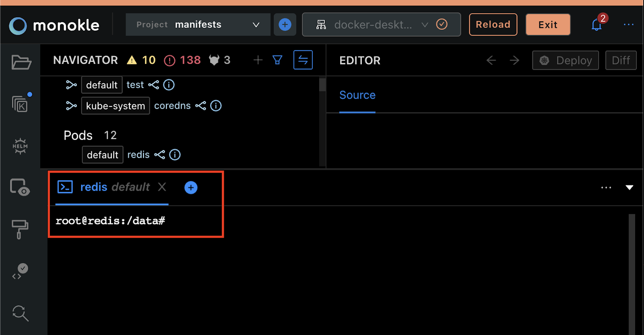644x335 pixels.
Task: Open the Navigator filter funnel icon
Action: (x=277, y=60)
